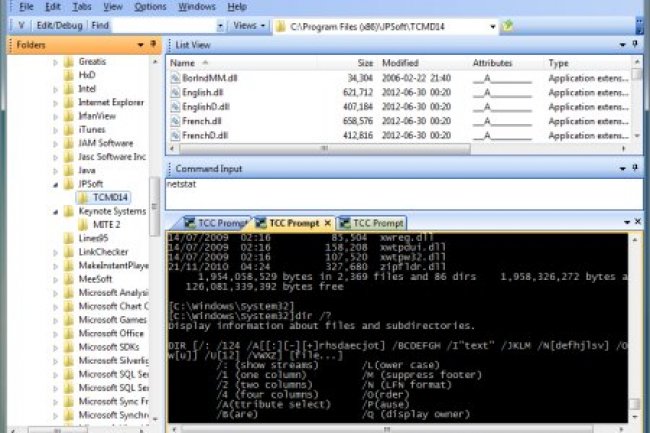Click the Find toolbar button
Screen dimensions: 650x433
tap(100, 26)
